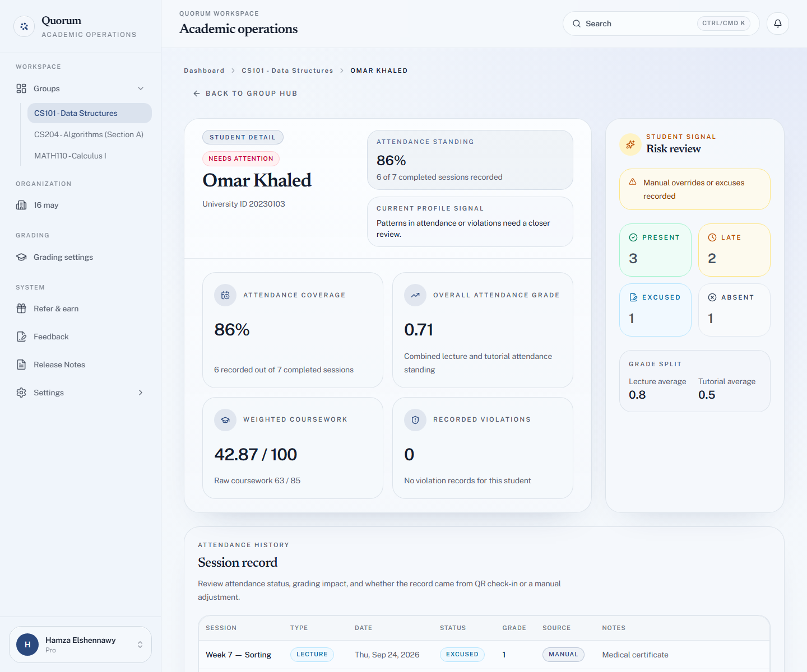The height and width of the screenshot is (672, 807).
Task: Open MATH110 - Calculus I group
Action: click(90, 156)
